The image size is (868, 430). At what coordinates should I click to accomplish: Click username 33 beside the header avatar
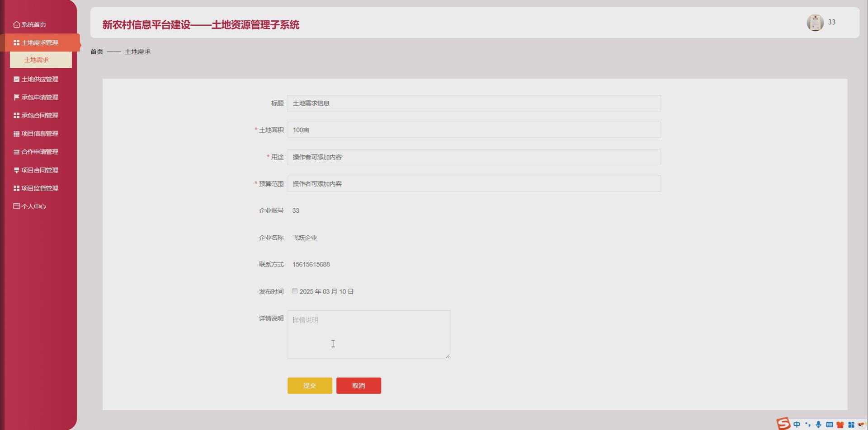click(x=831, y=22)
